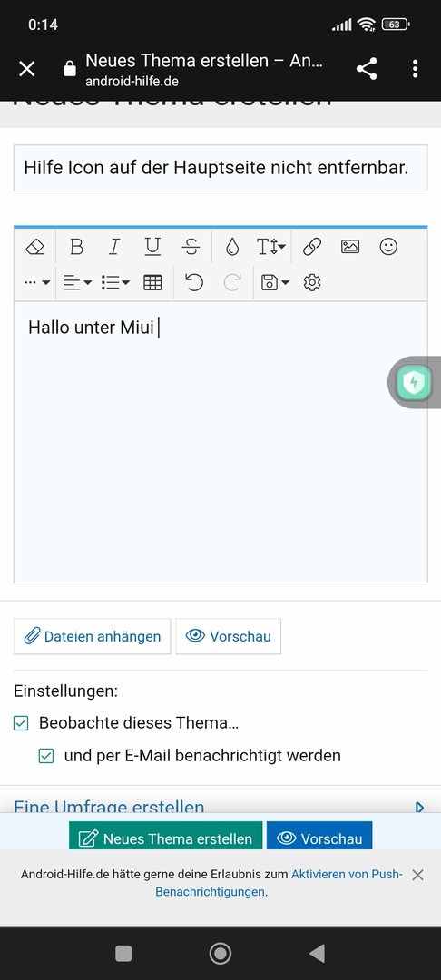The height and width of the screenshot is (980, 441).
Task: Insert an image via picture icon
Action: 349,247
